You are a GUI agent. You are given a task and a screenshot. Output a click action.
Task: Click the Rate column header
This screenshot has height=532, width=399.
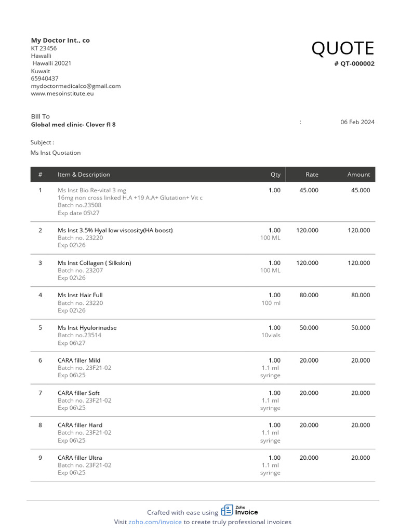point(312,175)
